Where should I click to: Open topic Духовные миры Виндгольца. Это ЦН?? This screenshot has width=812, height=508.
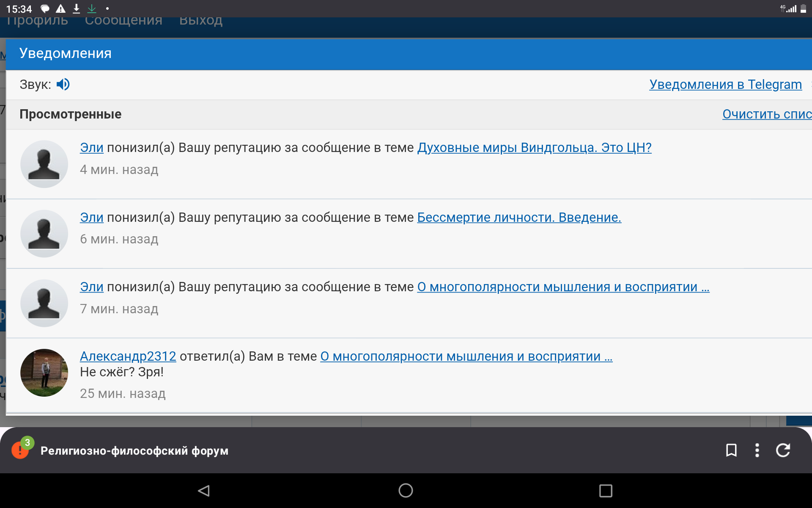[x=534, y=147]
